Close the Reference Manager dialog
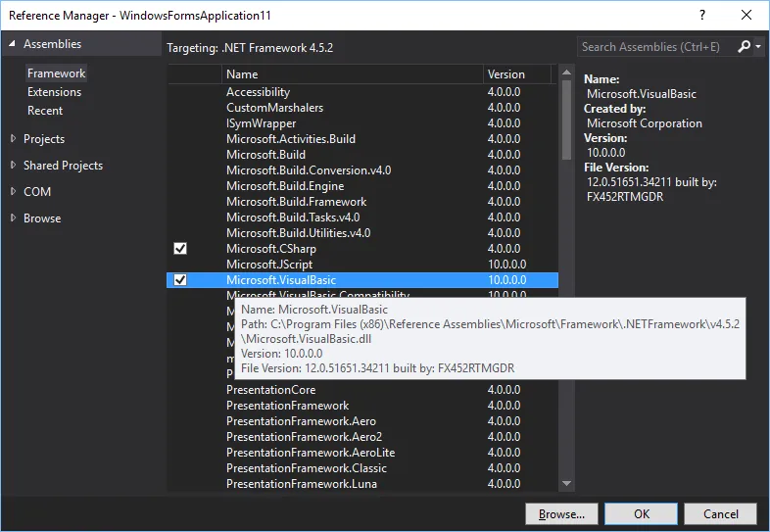 (746, 15)
